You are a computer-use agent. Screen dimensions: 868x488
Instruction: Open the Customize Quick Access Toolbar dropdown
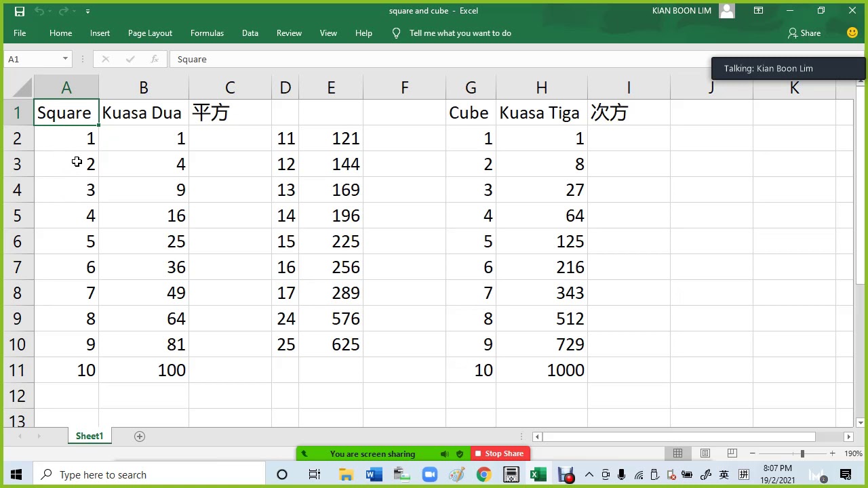click(x=87, y=12)
